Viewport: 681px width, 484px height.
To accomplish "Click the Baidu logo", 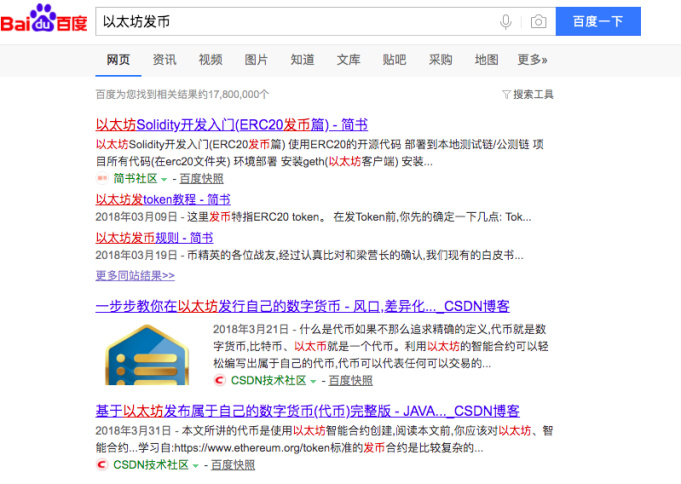I will coord(44,19).
